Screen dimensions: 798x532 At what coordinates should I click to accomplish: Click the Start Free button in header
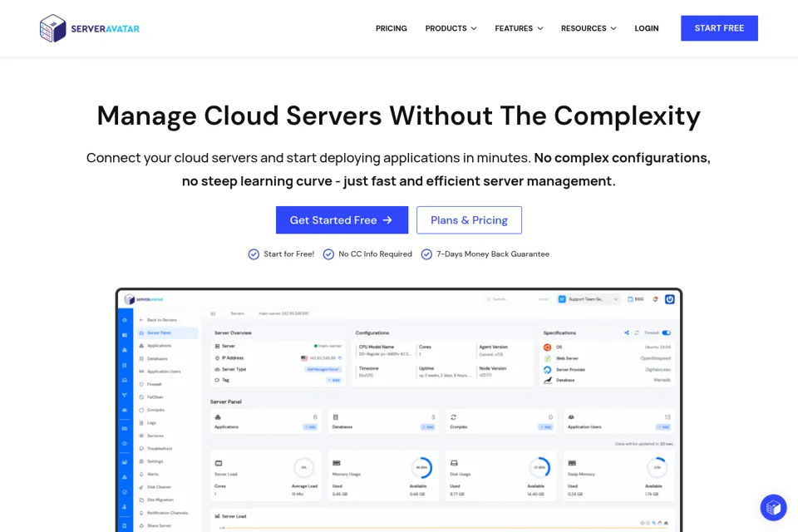(719, 28)
